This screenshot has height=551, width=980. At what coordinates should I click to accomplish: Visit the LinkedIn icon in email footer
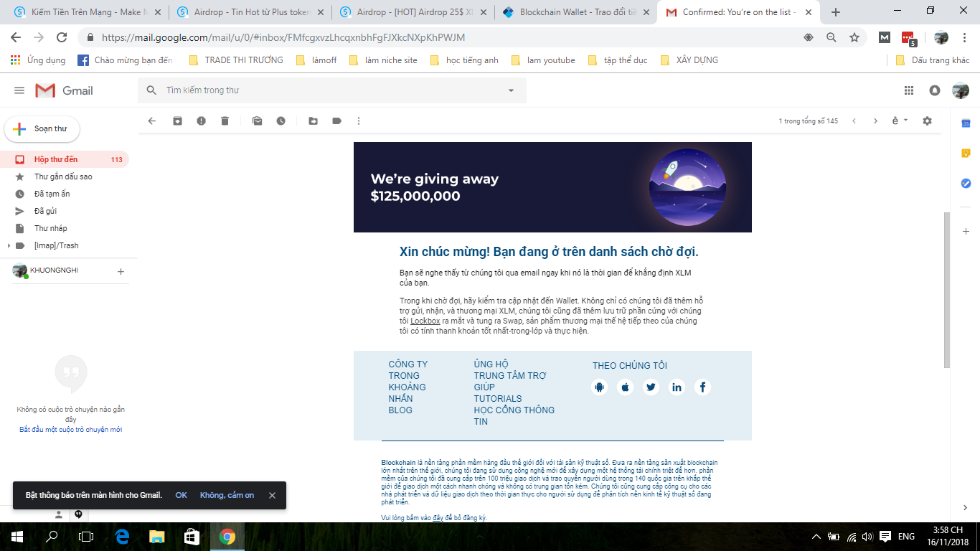pos(677,387)
